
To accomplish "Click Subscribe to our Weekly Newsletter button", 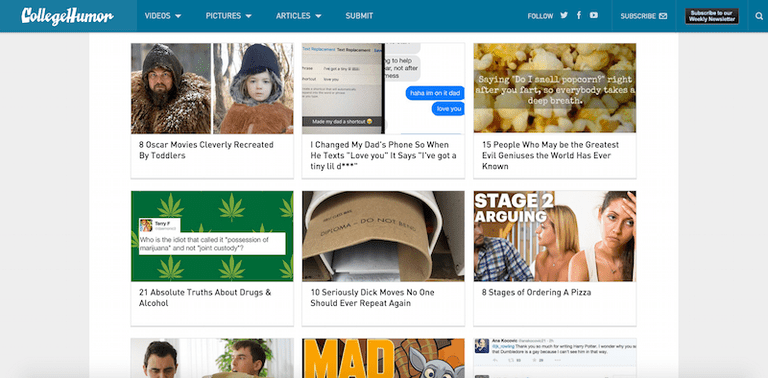I will (x=712, y=16).
